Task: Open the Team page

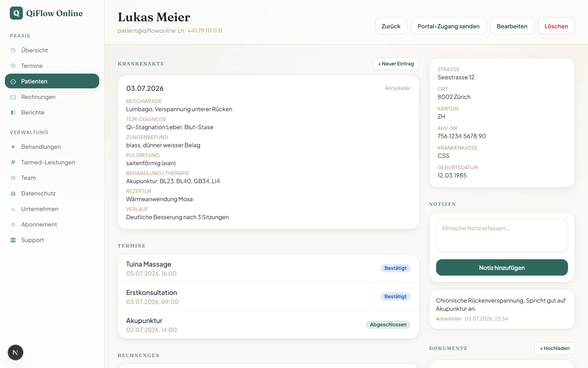Action: (52, 178)
